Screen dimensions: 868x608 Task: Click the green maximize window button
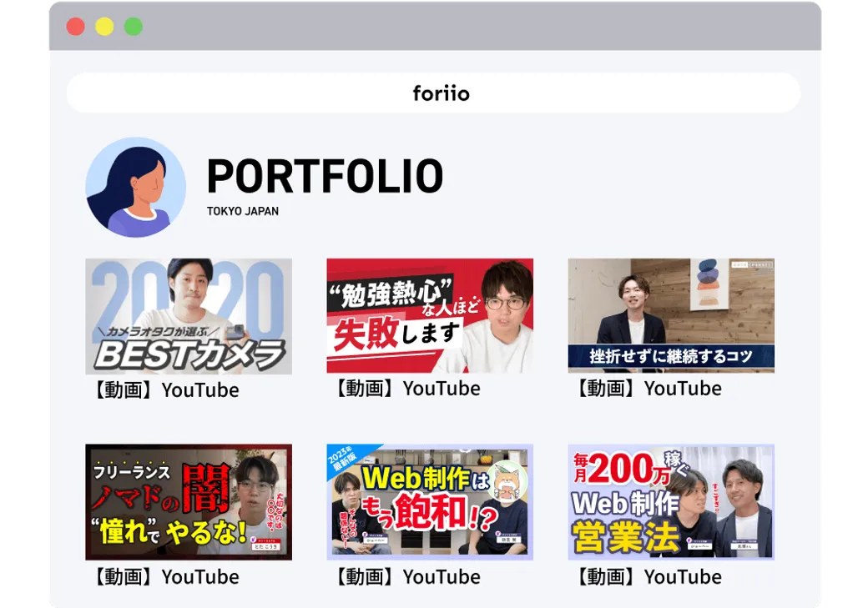coord(134,27)
